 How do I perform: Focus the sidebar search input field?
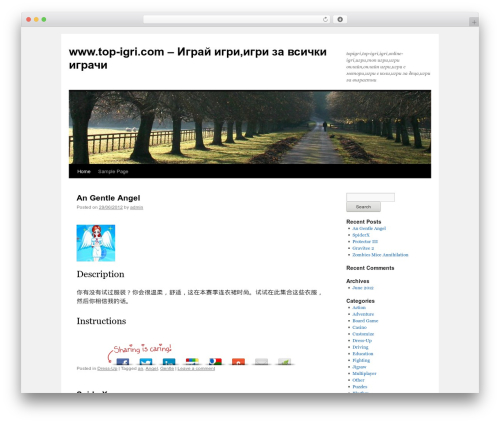tap(370, 197)
